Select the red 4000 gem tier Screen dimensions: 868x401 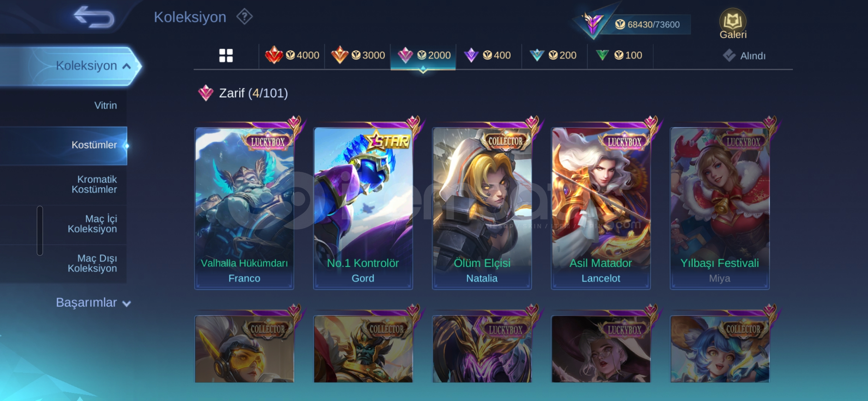(292, 56)
